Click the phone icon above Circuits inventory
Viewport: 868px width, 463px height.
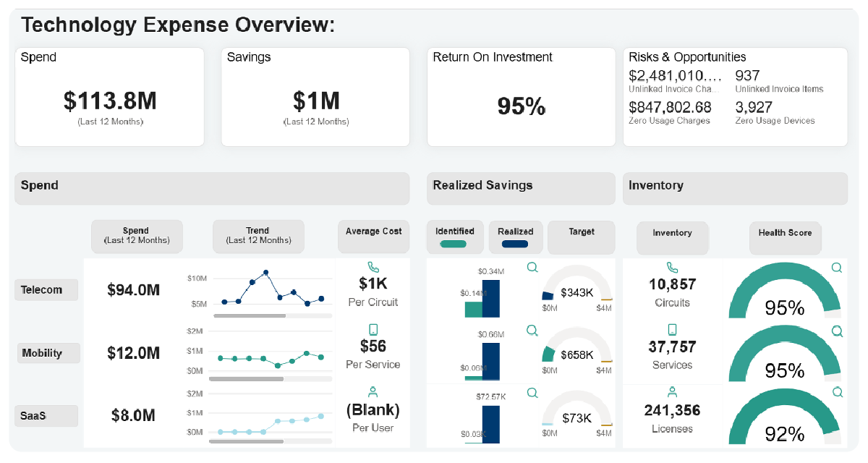pos(672,267)
